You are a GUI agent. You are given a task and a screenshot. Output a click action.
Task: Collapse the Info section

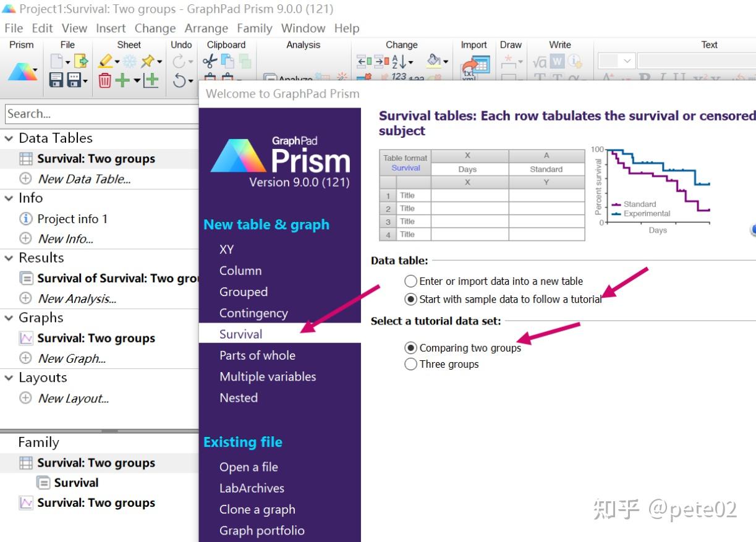click(x=9, y=198)
